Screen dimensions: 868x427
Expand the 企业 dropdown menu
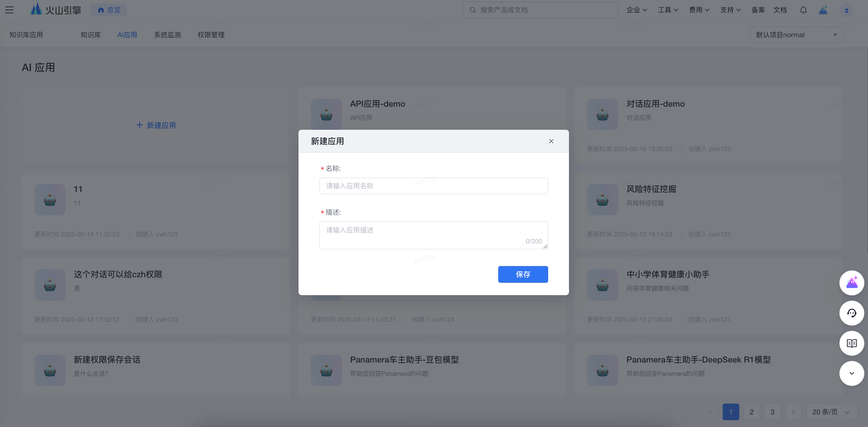637,10
